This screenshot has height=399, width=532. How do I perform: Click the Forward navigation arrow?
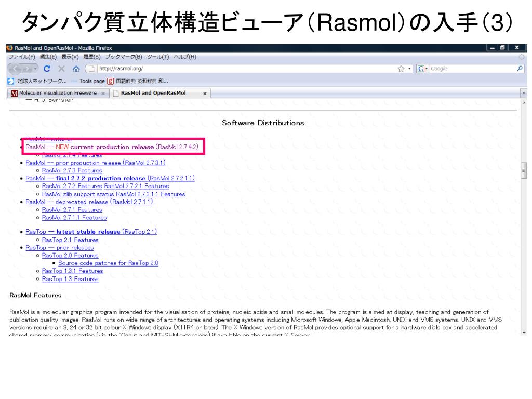27,69
